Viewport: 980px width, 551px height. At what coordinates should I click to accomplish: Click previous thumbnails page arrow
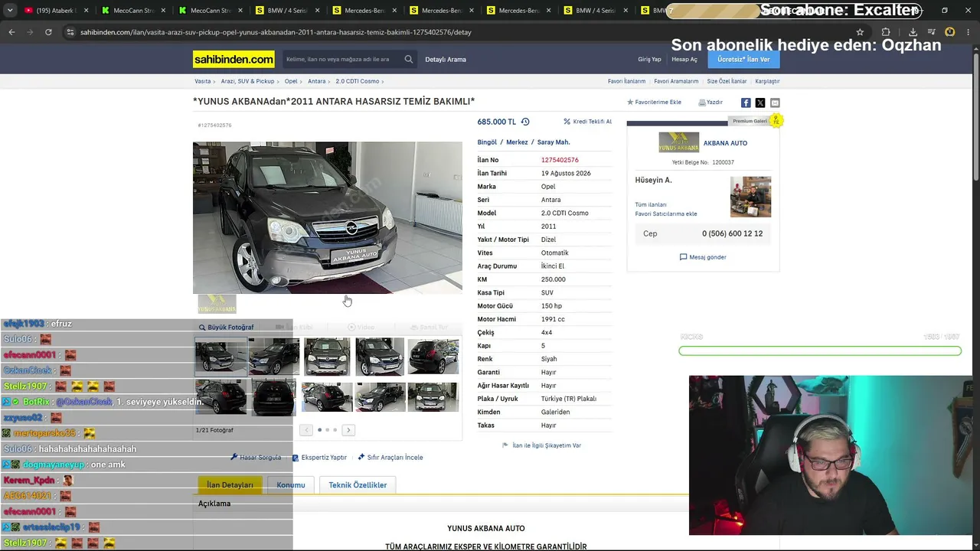(306, 430)
